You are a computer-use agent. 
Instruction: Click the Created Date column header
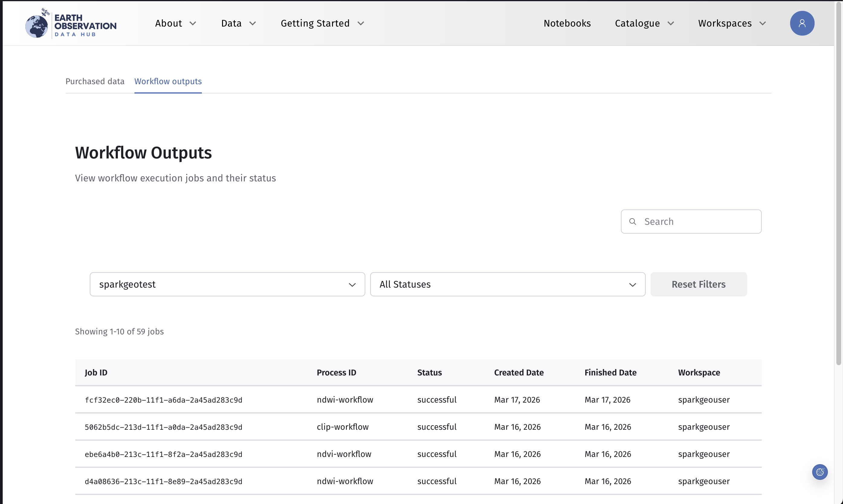point(518,372)
